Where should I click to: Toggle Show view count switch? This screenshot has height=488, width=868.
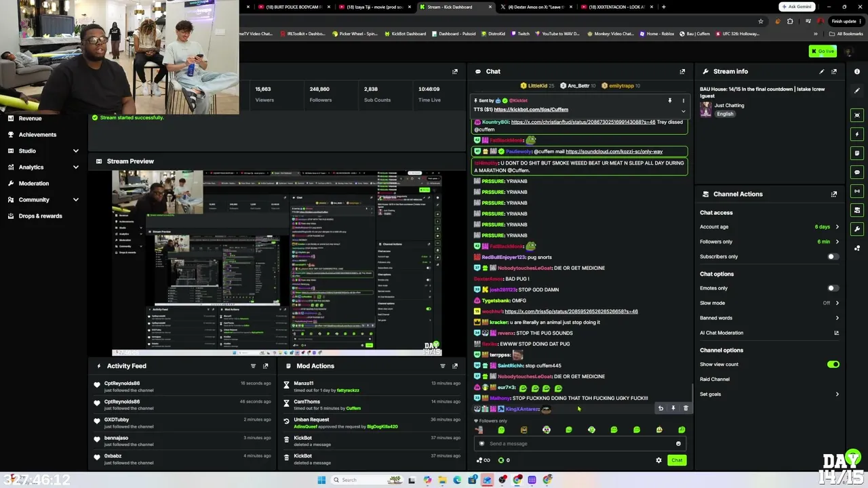tap(833, 365)
